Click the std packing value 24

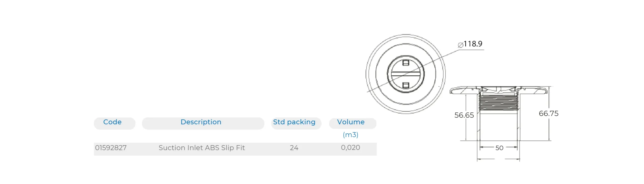coord(294,148)
